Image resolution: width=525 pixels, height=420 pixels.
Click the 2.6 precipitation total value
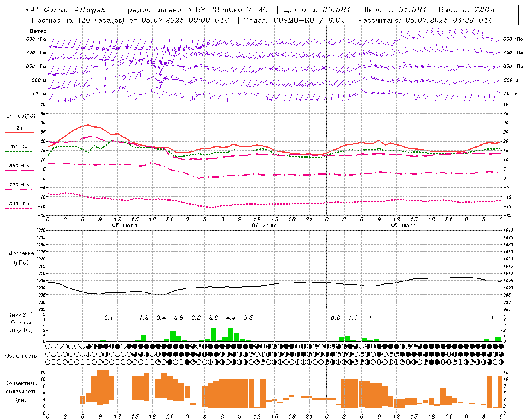coord(213,317)
